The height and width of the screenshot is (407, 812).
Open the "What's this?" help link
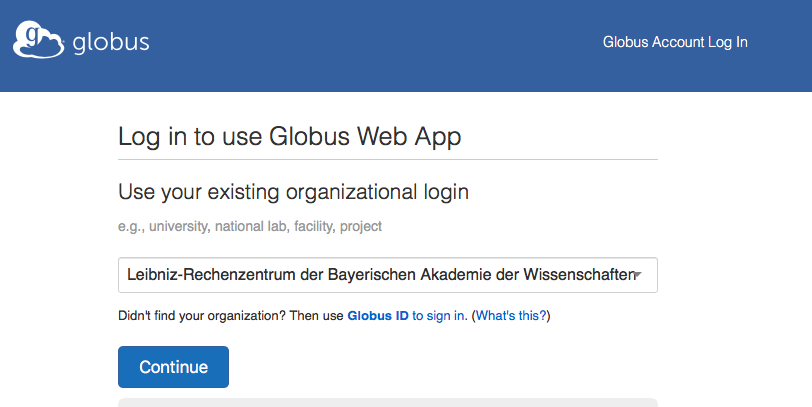510,316
